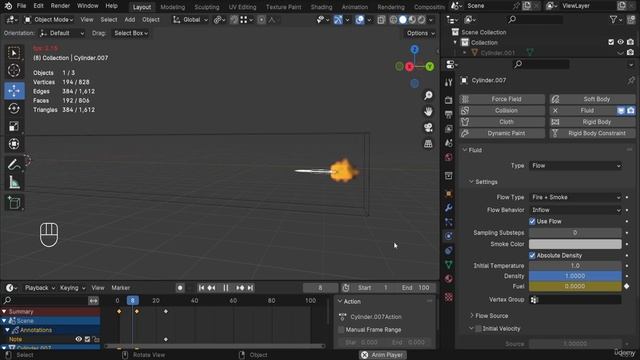Screen dimensions: 640x360
Task: Enable Rigid Body physics button
Action: (592, 122)
